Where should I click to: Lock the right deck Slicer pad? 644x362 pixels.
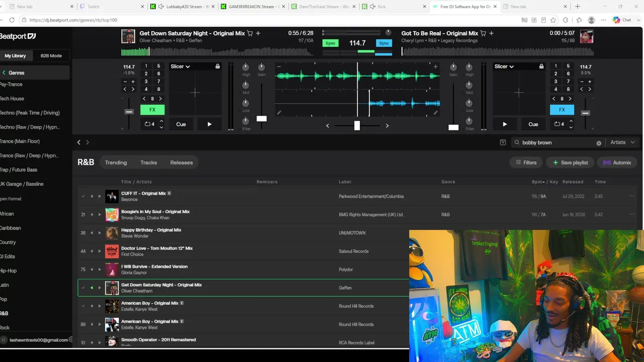(541, 66)
